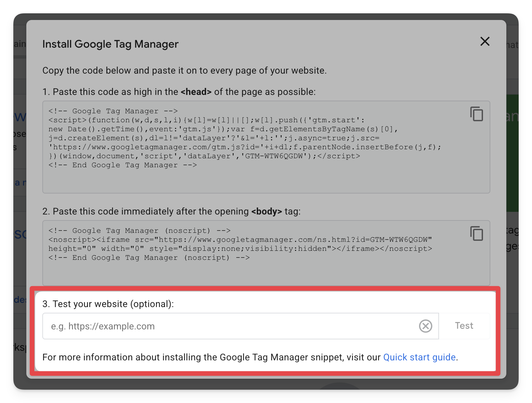This screenshot has height=403, width=532.
Task: Close the Install Google Tag Manager dialog
Action: pyautogui.click(x=485, y=42)
